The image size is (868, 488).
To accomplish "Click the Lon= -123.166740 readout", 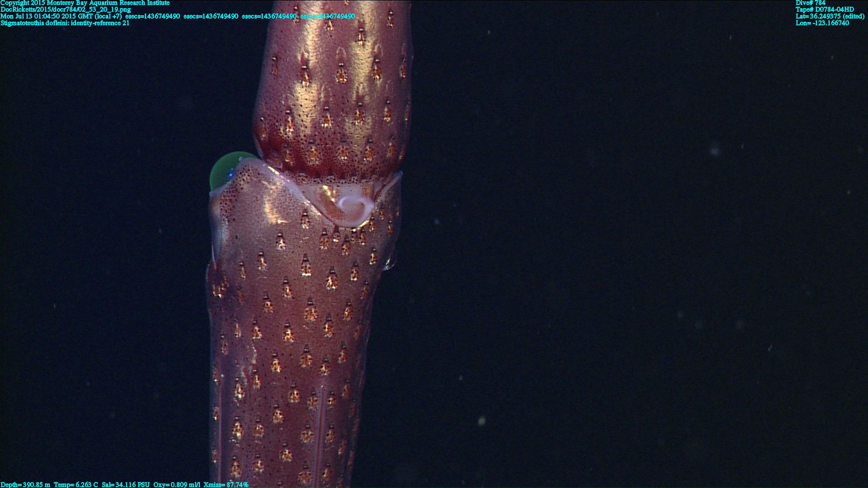I will click(822, 23).
